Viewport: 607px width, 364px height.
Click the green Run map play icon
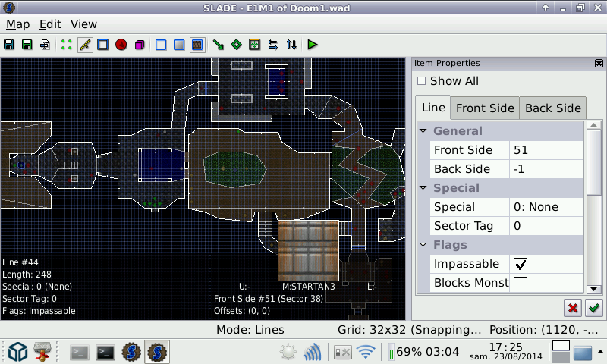313,45
